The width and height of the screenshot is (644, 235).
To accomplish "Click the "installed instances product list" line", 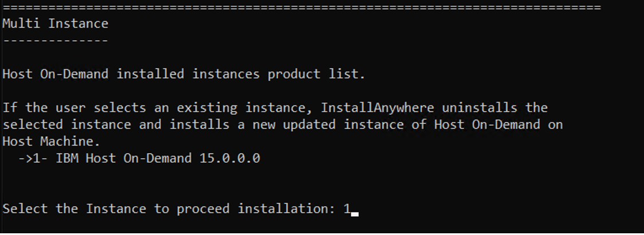I will [183, 74].
